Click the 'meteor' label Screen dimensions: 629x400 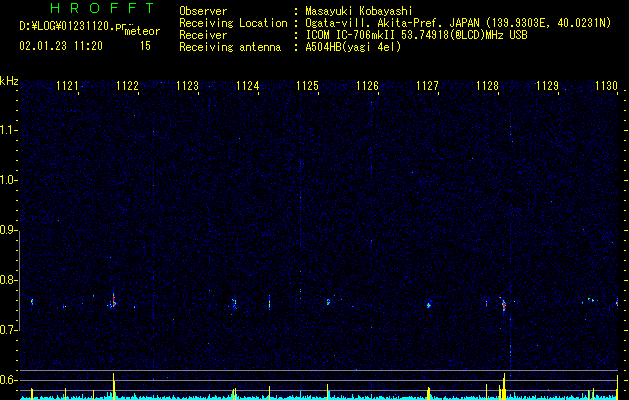[142, 31]
